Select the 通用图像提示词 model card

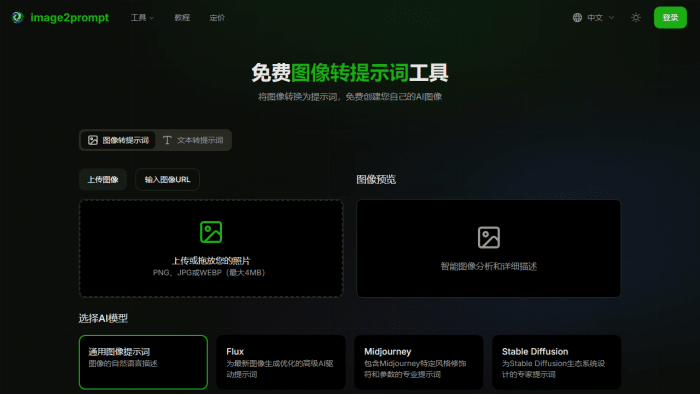[143, 362]
